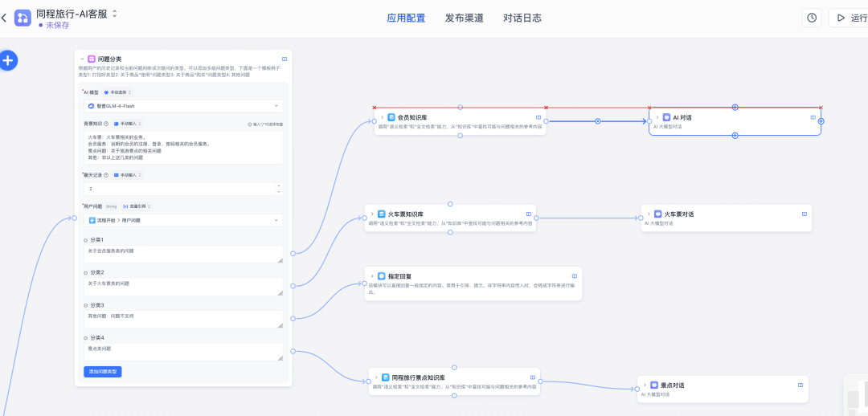Image resolution: width=868 pixels, height=416 pixels.
Task: Click the 指定回复 node icon
Action: [382, 275]
